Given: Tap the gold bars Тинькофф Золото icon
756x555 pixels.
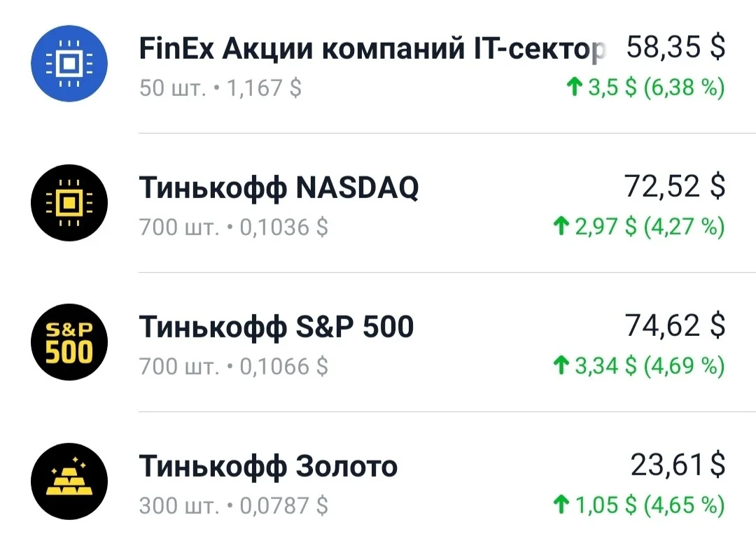Looking at the screenshot, I should coord(69,482).
